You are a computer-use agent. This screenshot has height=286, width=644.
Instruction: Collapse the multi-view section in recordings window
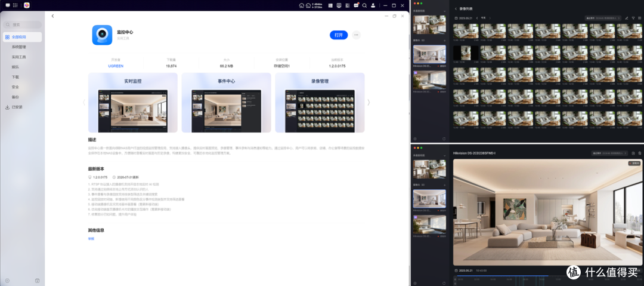point(444,11)
